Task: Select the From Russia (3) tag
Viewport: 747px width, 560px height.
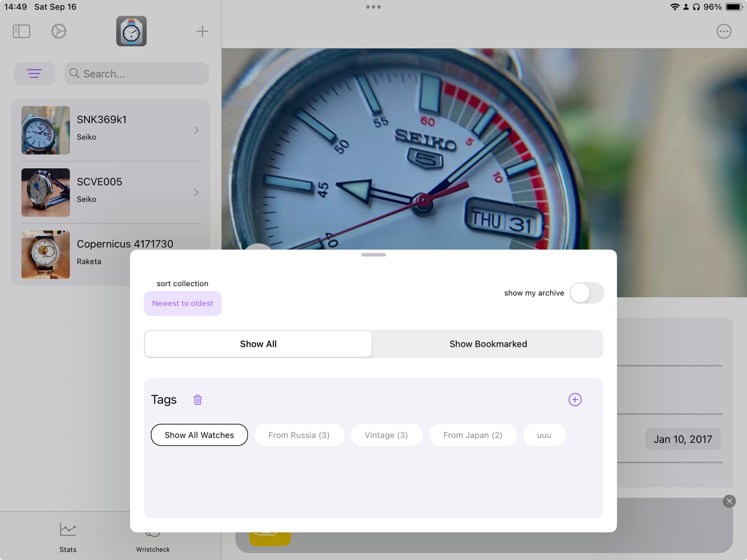Action: [299, 435]
